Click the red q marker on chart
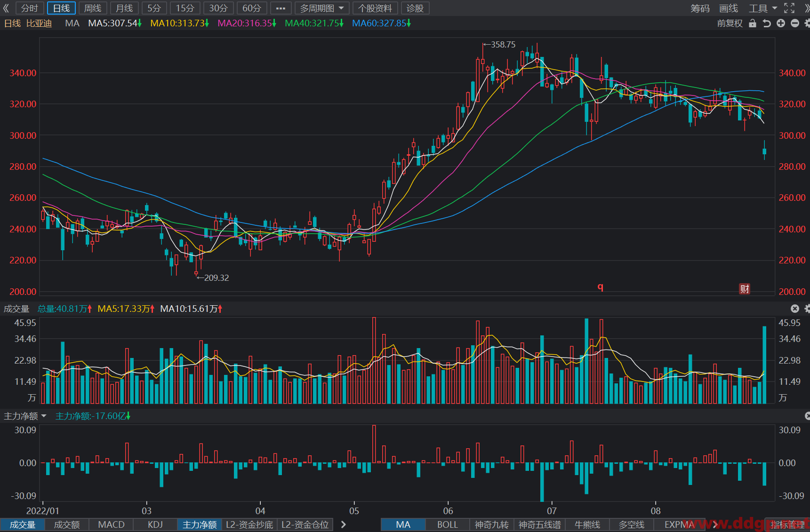Viewport: 810px width, 532px height. (600, 287)
